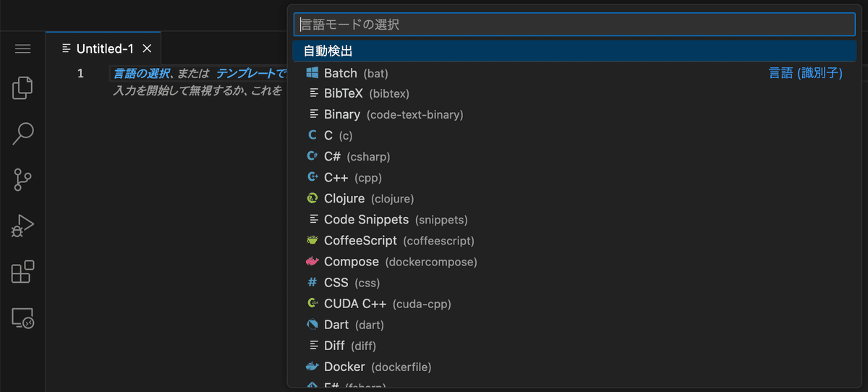This screenshot has width=868, height=392.
Task: Click the Dart language icon
Action: pos(312,324)
